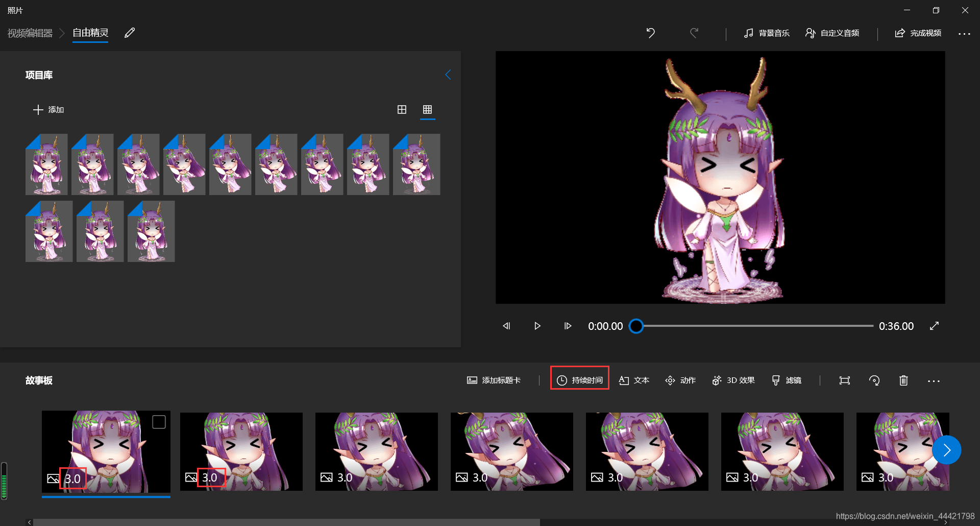Step back one frame in preview

pos(506,326)
